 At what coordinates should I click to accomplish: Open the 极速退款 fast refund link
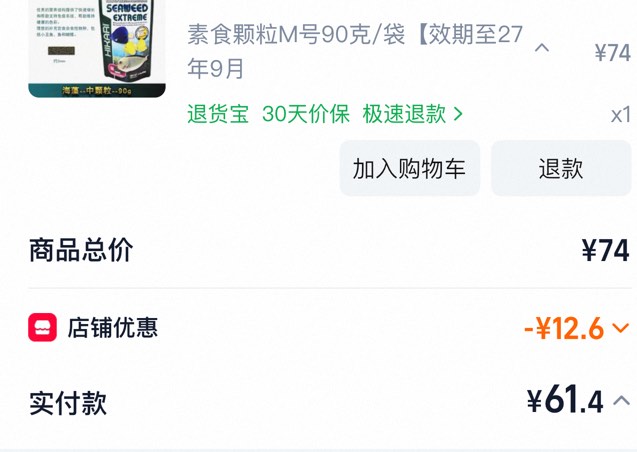[x=404, y=114]
